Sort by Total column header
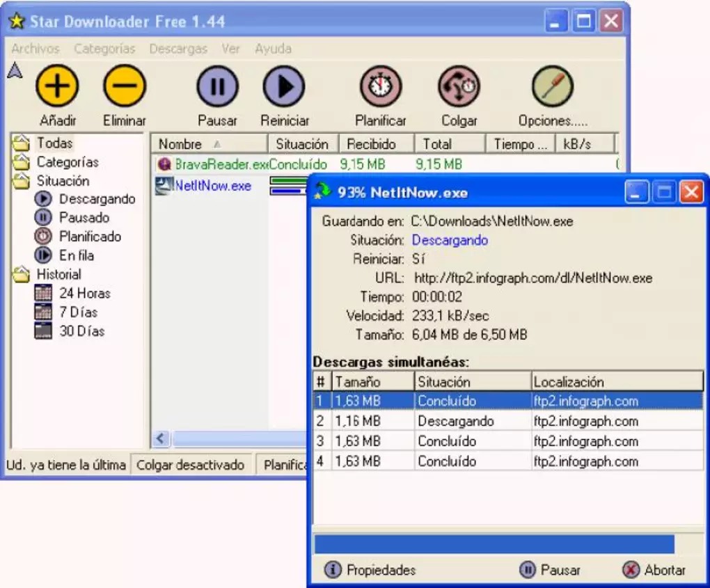The width and height of the screenshot is (710, 588). (x=450, y=144)
